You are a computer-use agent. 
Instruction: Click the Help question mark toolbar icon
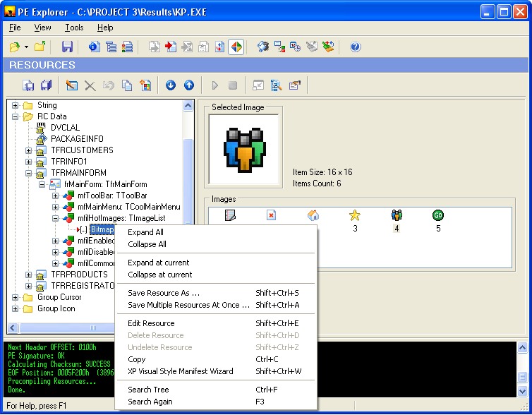click(356, 47)
